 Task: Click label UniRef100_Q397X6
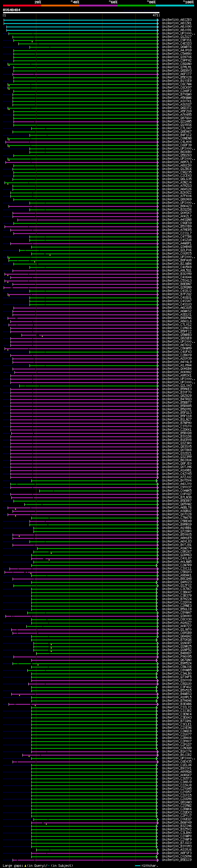click(177, 57)
